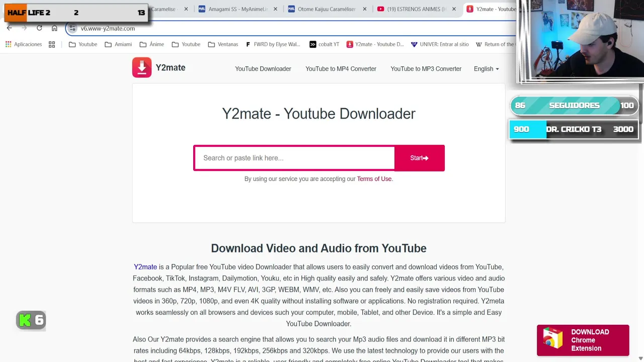
Task: Open the cobalt YT bookmark
Action: click(x=324, y=44)
